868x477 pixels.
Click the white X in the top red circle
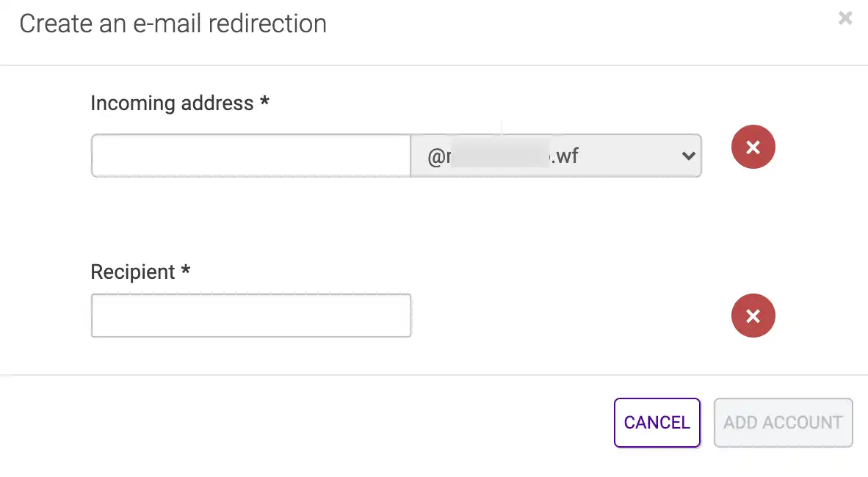753,148
